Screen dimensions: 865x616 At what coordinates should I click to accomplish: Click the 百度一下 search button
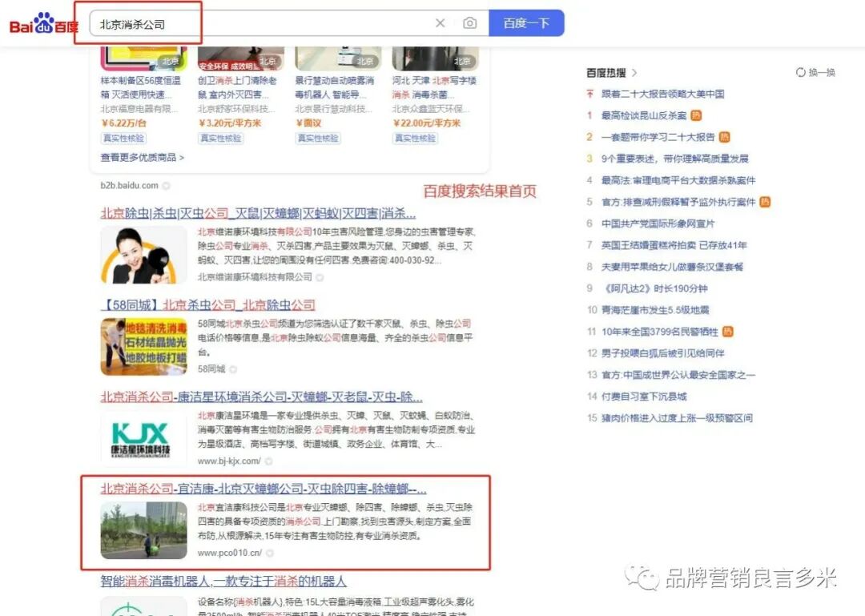tap(526, 23)
